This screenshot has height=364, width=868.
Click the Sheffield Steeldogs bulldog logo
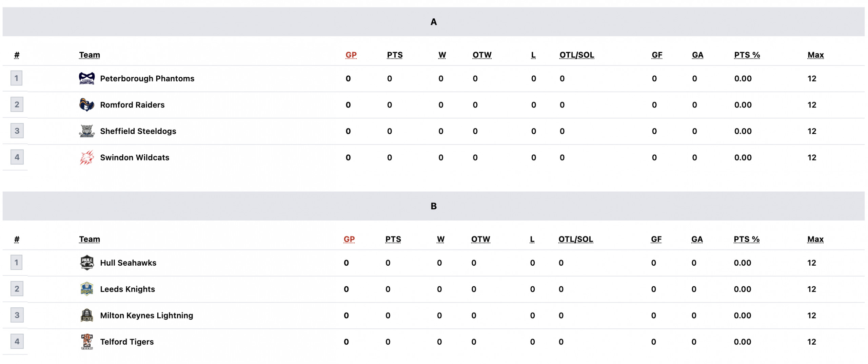click(86, 131)
